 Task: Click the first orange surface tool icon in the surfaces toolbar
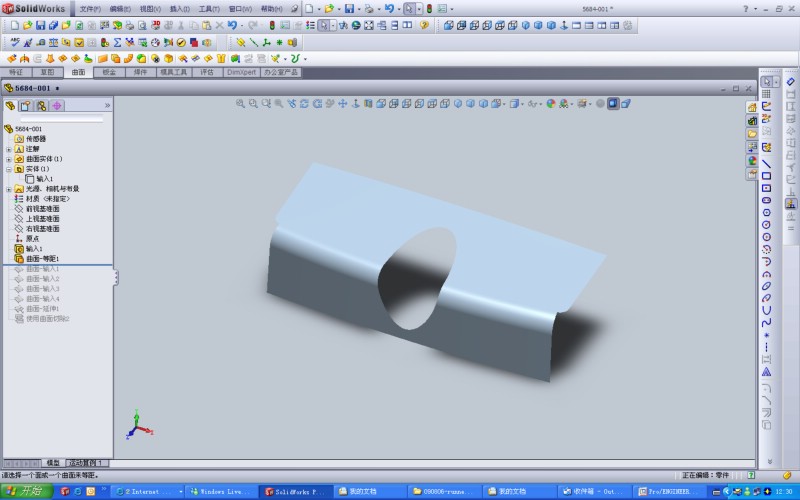pos(12,59)
